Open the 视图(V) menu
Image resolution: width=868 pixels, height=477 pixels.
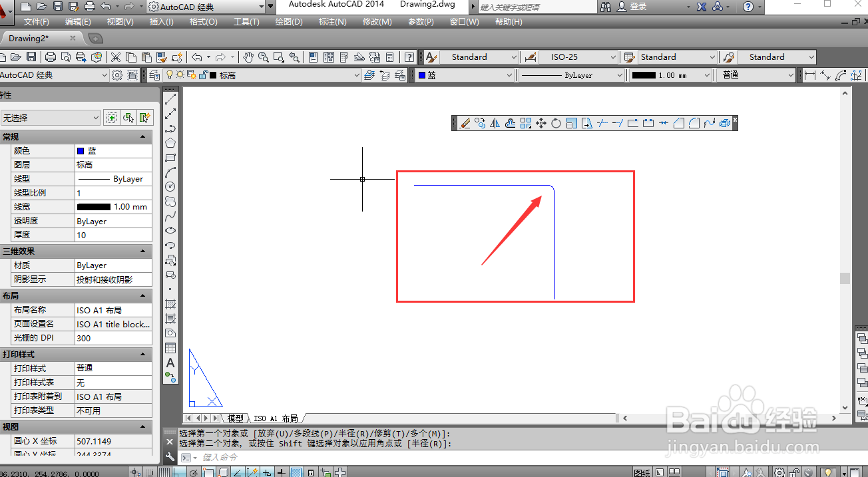tap(120, 22)
